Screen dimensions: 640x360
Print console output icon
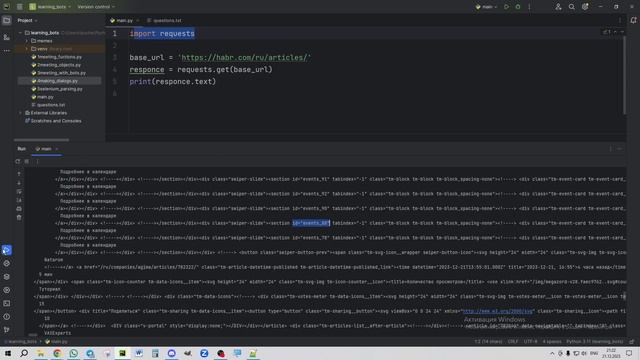19,209
